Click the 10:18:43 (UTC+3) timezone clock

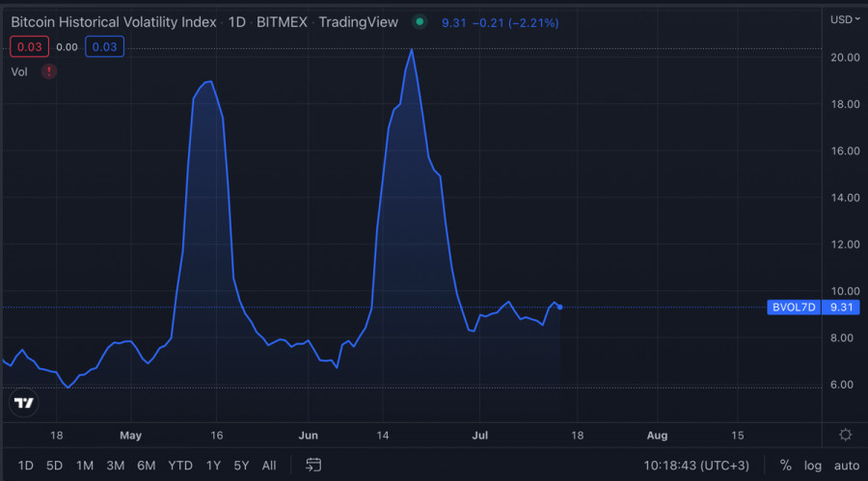coord(696,466)
